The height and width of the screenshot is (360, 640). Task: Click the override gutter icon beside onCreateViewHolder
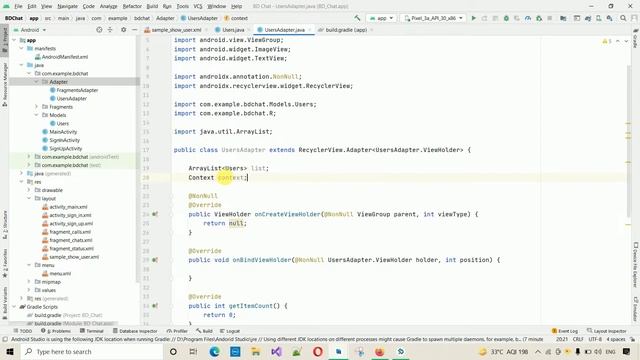tap(155, 214)
